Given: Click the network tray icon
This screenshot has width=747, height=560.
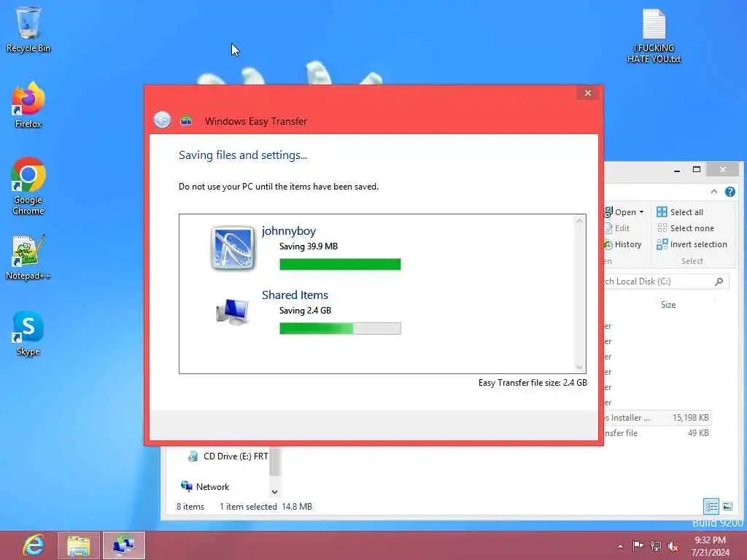Looking at the screenshot, I should (x=656, y=545).
